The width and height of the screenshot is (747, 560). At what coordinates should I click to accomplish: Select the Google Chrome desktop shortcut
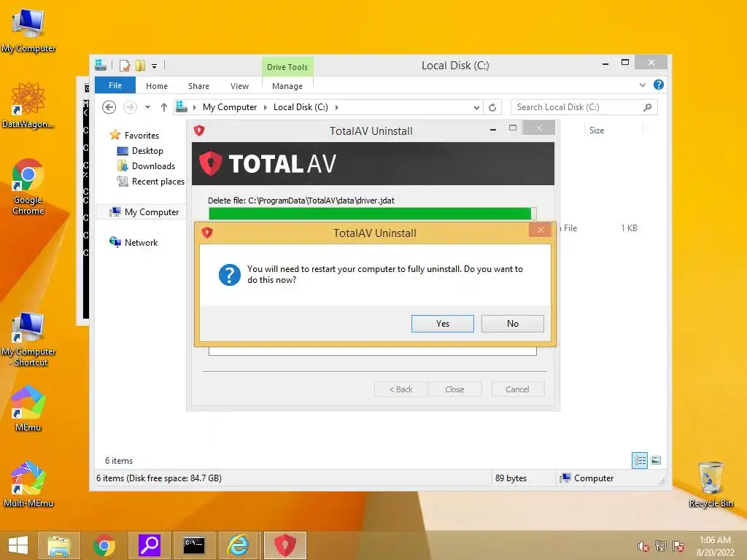pyautogui.click(x=28, y=187)
